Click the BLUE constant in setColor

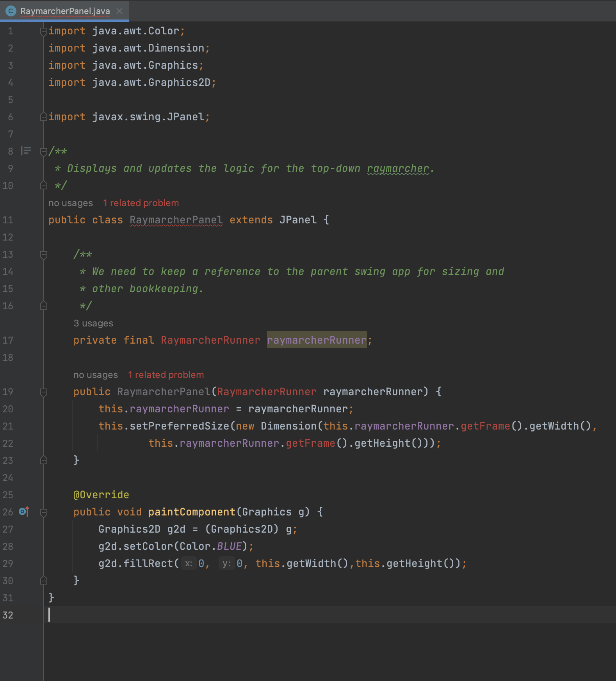pos(229,546)
